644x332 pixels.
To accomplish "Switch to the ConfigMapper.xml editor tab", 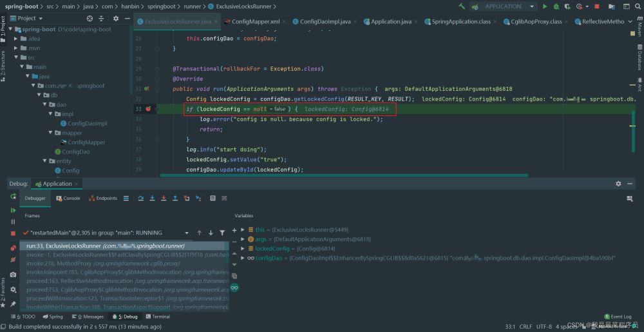I will point(255,21).
